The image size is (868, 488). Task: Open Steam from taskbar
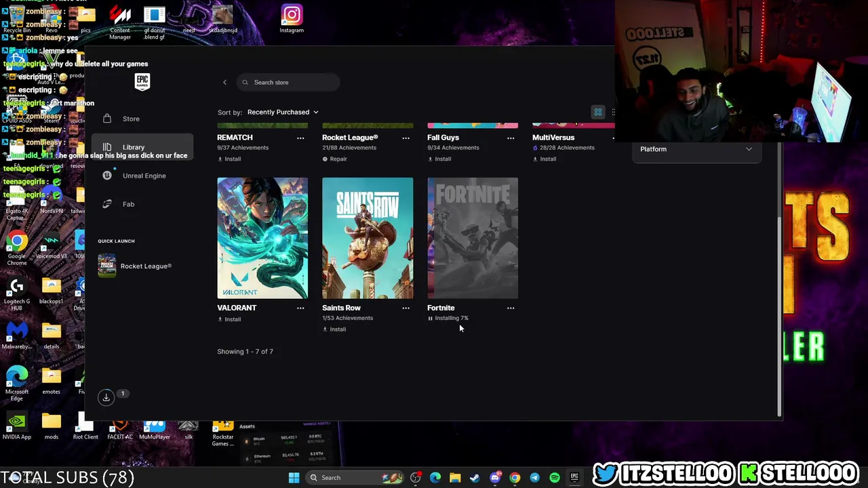475,478
